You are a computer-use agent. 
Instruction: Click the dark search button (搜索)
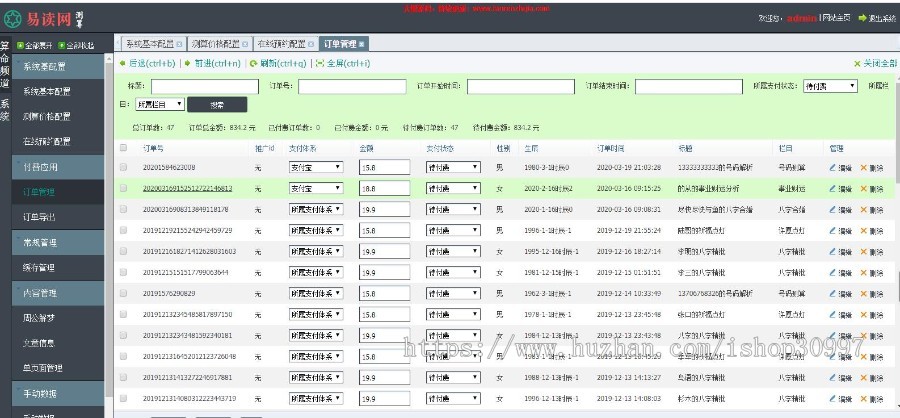pyautogui.click(x=217, y=104)
